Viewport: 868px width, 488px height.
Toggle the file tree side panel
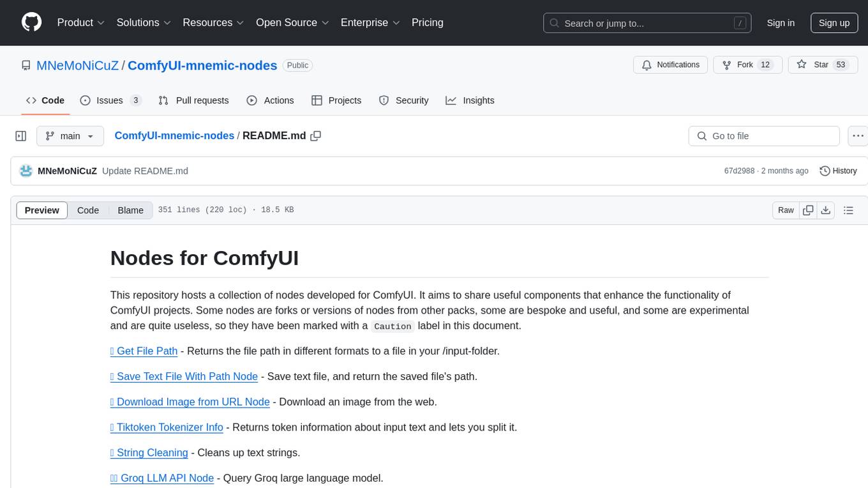click(x=21, y=136)
